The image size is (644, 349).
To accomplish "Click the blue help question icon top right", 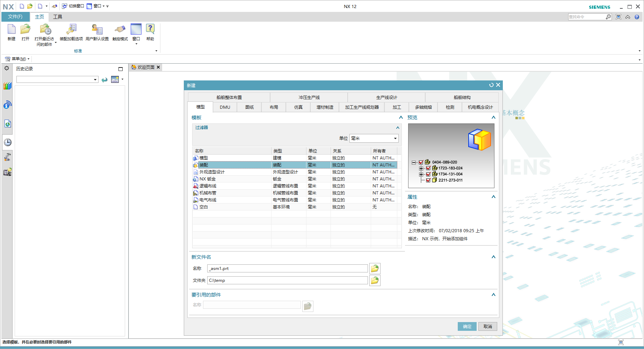I will pyautogui.click(x=637, y=16).
